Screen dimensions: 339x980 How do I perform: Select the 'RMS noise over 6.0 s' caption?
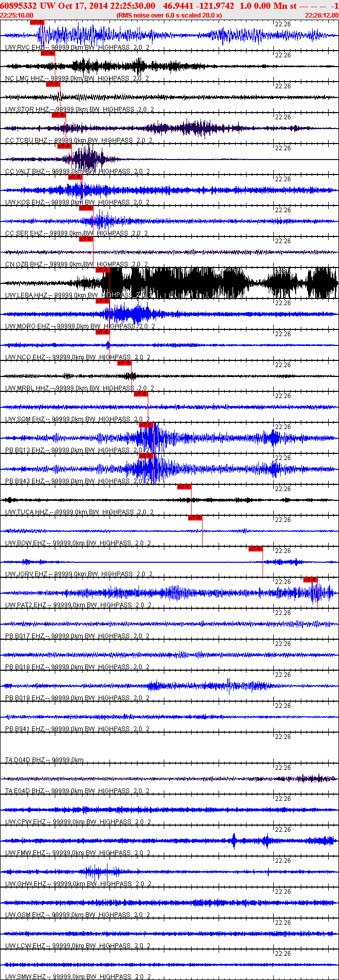click(x=169, y=15)
